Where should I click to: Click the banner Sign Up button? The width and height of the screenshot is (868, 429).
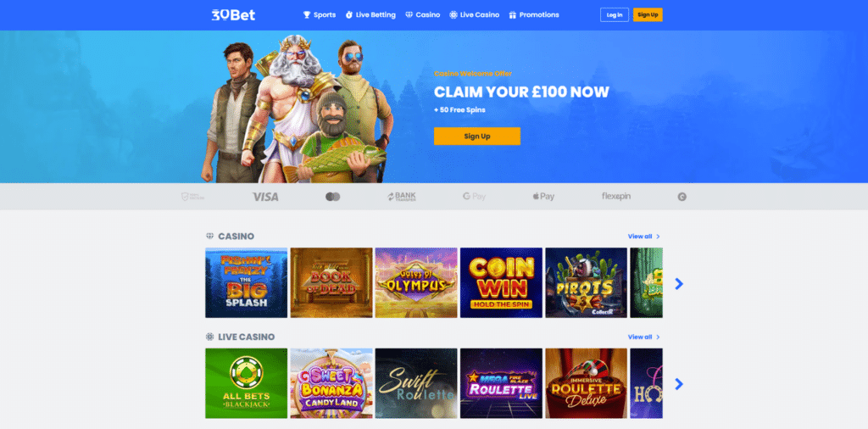point(477,136)
